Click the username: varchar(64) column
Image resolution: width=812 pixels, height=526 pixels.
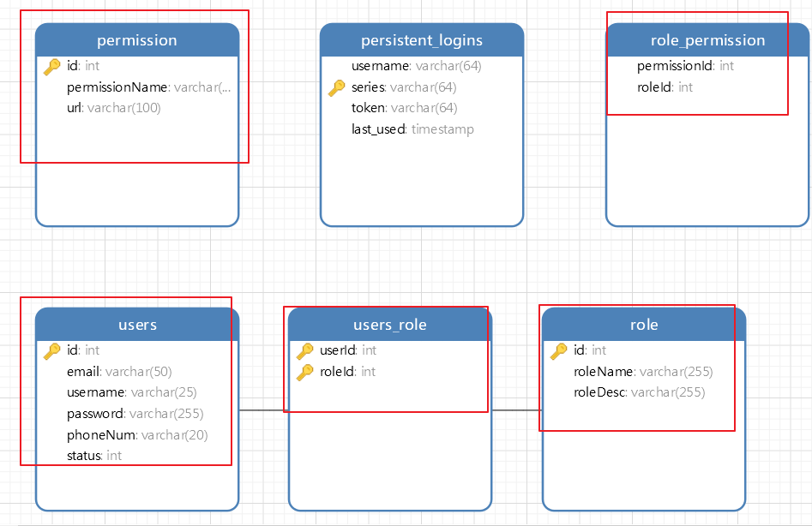coord(417,66)
